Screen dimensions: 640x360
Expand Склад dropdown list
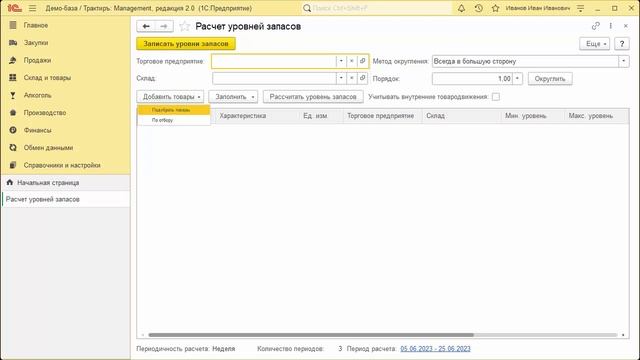tap(341, 78)
